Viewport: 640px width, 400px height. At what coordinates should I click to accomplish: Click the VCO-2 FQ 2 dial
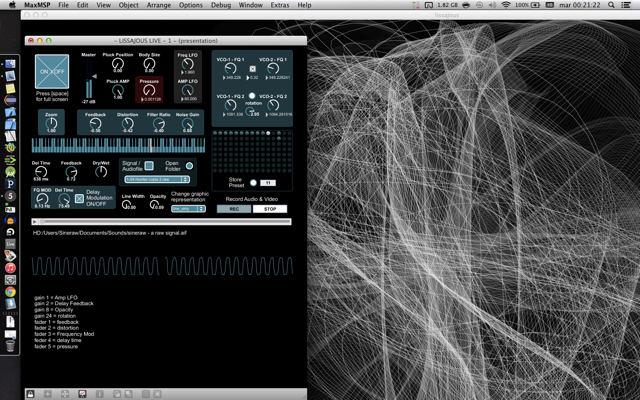[x=273, y=105]
